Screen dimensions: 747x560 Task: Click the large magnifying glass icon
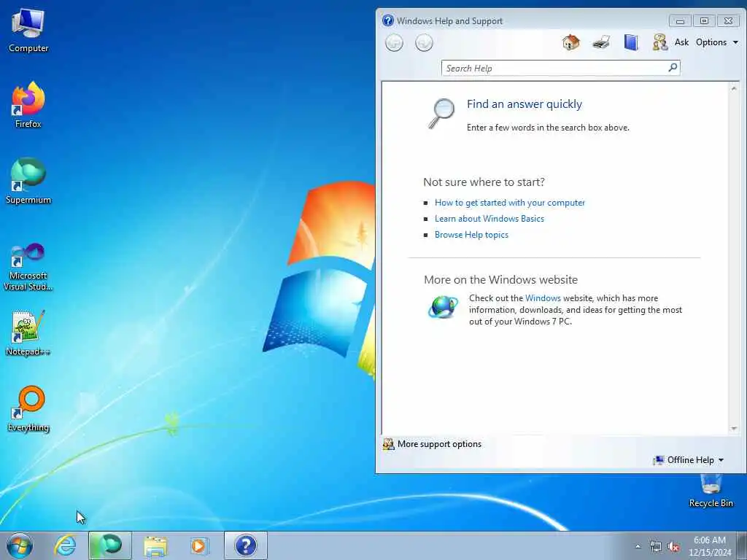point(441,113)
